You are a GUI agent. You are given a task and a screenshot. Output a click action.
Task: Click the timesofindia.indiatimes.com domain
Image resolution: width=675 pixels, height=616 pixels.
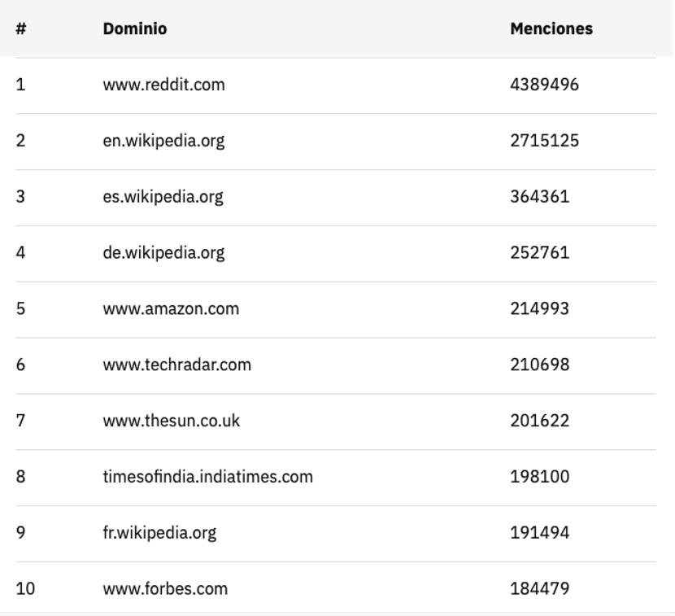pos(207,477)
